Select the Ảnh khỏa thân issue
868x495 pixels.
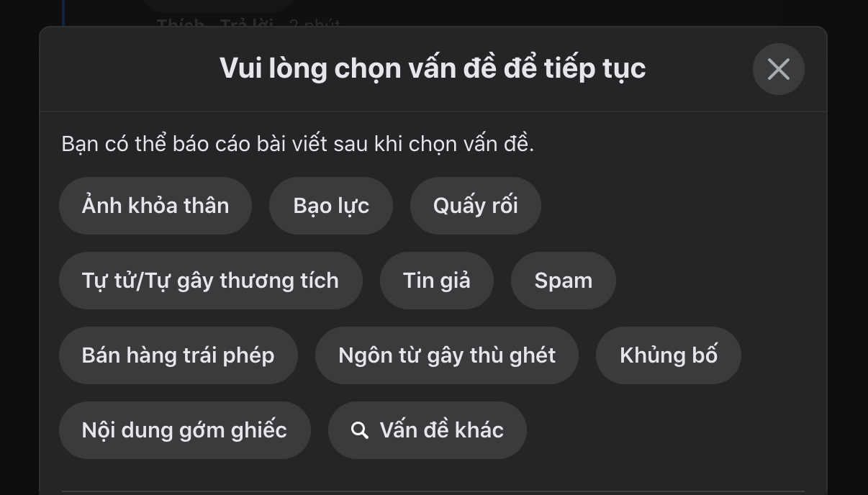[x=155, y=206]
